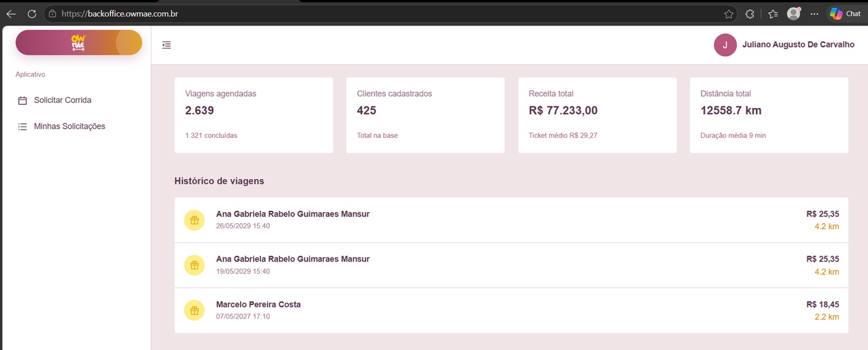The height and width of the screenshot is (350, 868).
Task: Reload the page using the refresh button
Action: click(32, 14)
